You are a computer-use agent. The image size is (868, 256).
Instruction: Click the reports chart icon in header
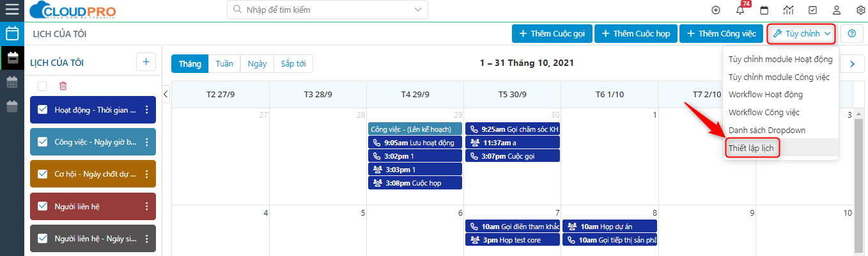pyautogui.click(x=788, y=10)
